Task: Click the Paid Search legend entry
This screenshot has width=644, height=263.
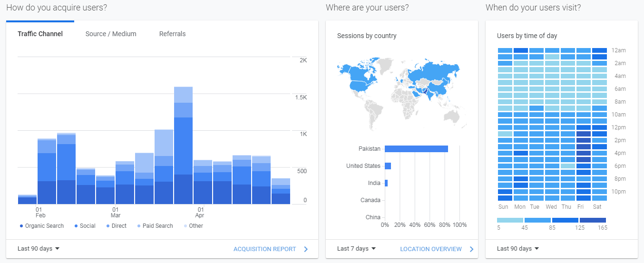Action: coord(155,226)
